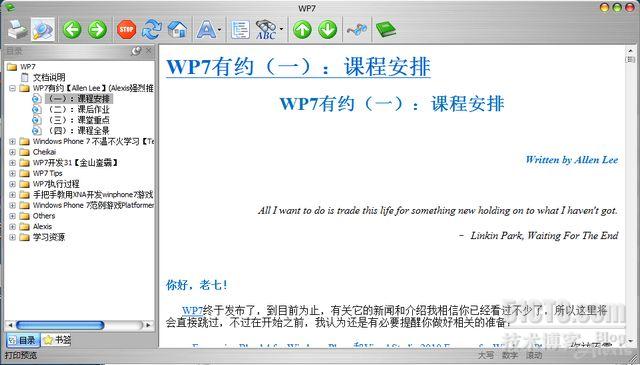Image resolution: width=640 pixels, height=365 pixels.
Task: Open font size dropdown arrow beside A
Action: tap(220, 30)
